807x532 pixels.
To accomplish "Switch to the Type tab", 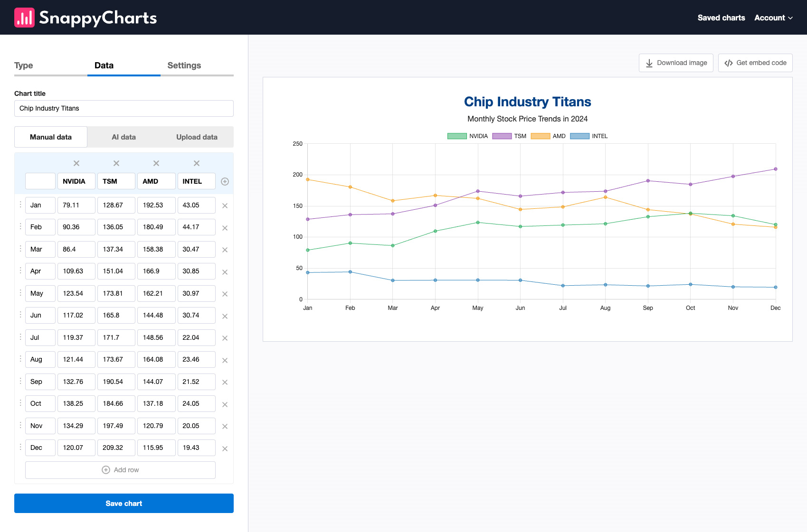I will 51,65.
